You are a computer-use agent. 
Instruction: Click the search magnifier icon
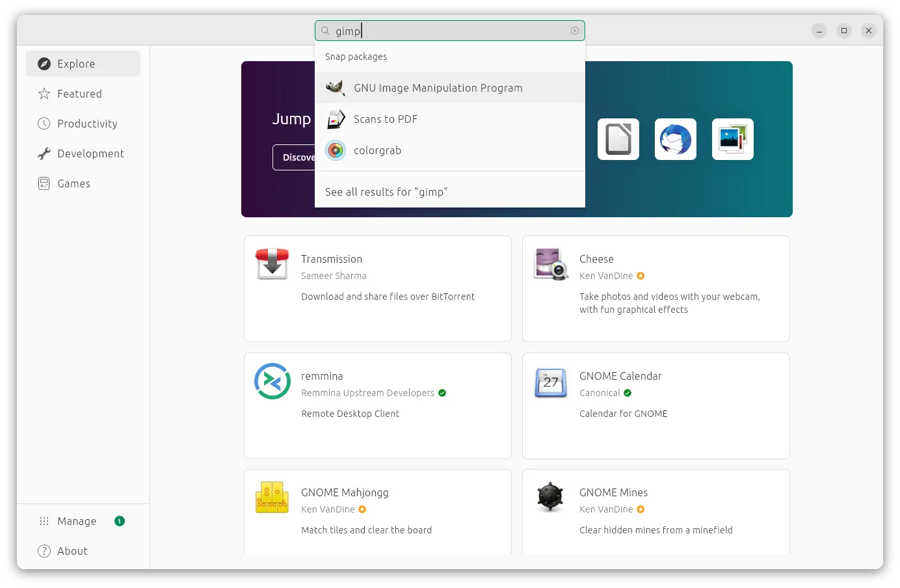[325, 31]
